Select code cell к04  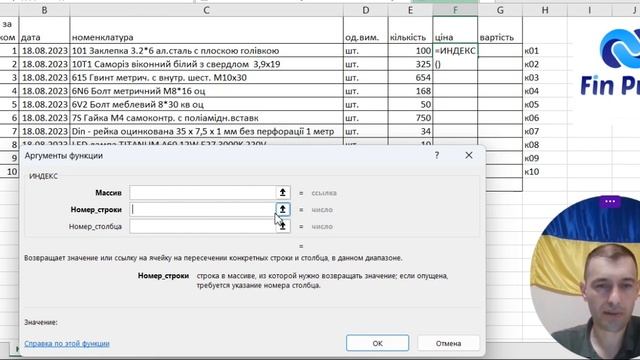[x=545, y=91]
